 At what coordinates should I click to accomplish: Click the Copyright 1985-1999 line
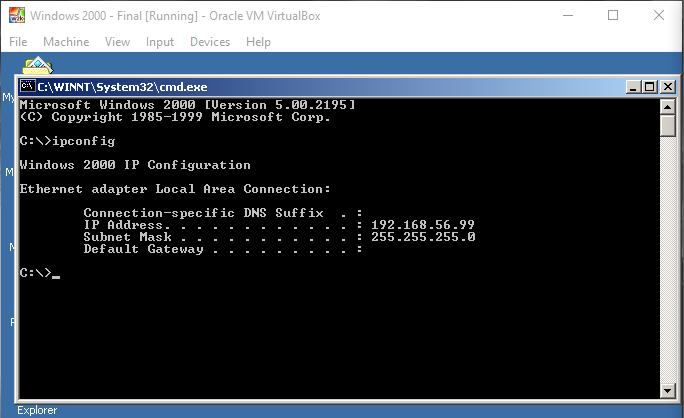(x=175, y=117)
